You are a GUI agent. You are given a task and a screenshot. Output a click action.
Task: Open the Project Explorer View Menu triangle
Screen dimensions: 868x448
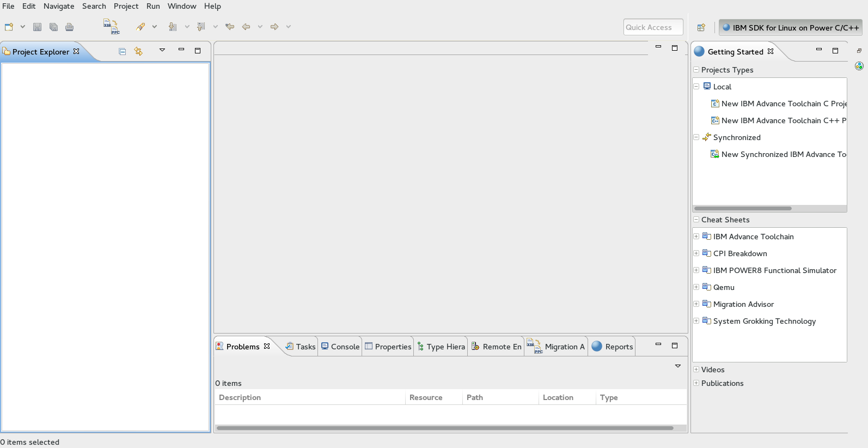pyautogui.click(x=162, y=50)
